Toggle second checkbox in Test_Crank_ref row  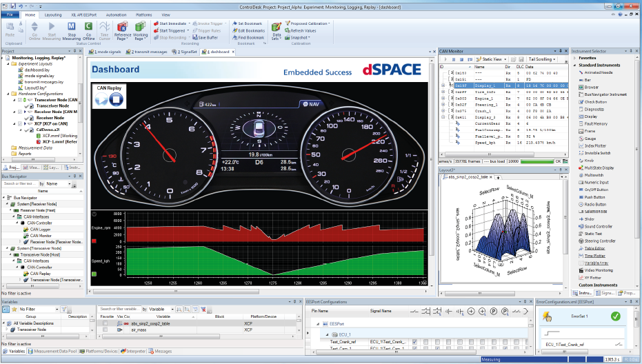(426, 342)
